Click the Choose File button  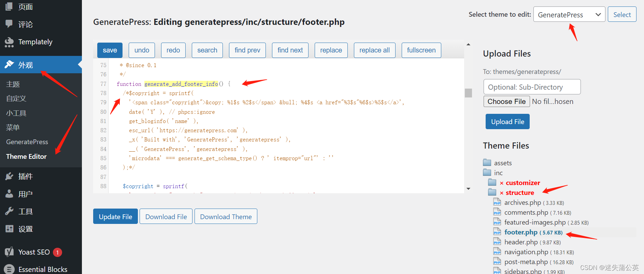[506, 102]
